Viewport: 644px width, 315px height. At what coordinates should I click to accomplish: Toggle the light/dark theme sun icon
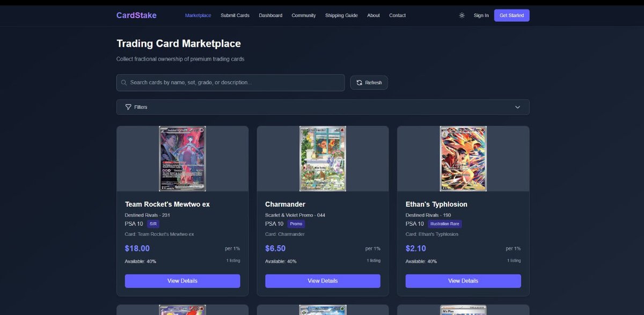point(462,16)
